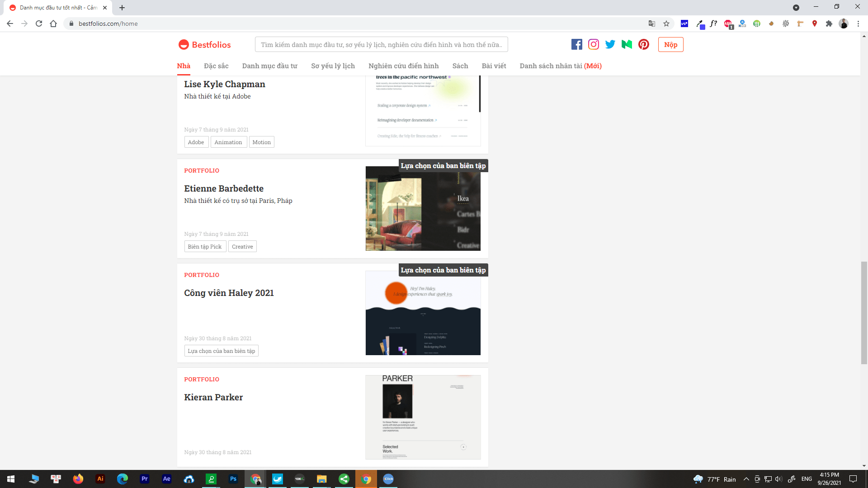Open Lise Kyle Chapman preview thumbnail
The width and height of the screenshot is (868, 488).
pos(423,111)
